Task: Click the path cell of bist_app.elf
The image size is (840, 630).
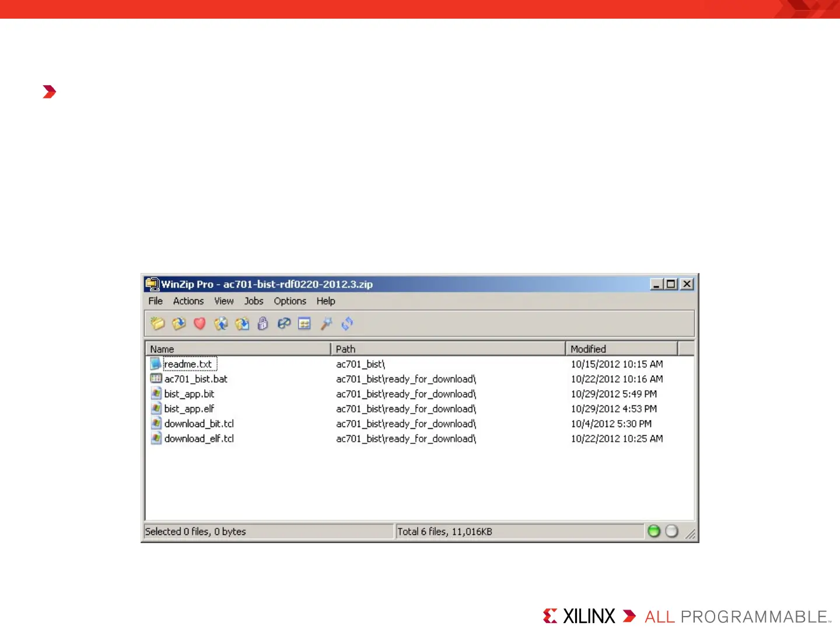Action: point(406,408)
